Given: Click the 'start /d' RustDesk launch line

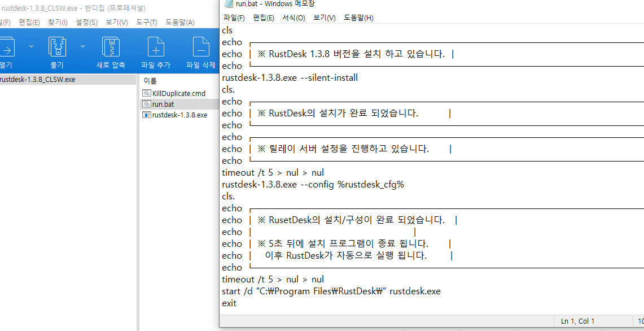Looking at the screenshot, I should (331, 291).
